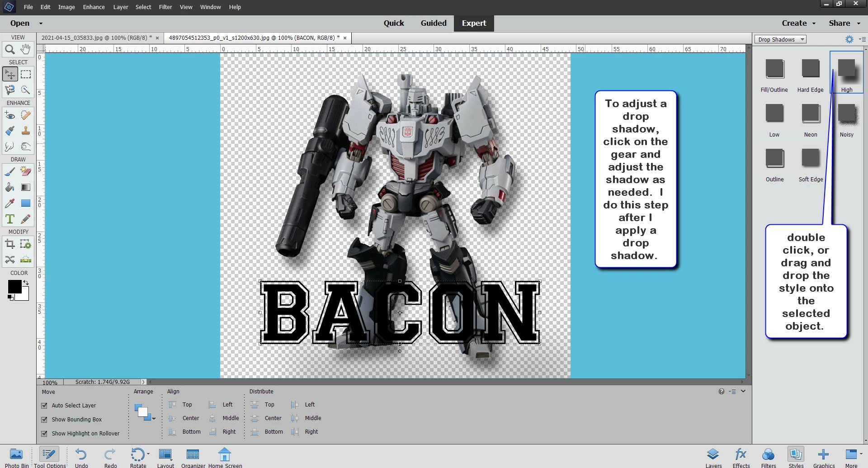Click Align Top button
The height and width of the screenshot is (468, 868).
(x=180, y=405)
